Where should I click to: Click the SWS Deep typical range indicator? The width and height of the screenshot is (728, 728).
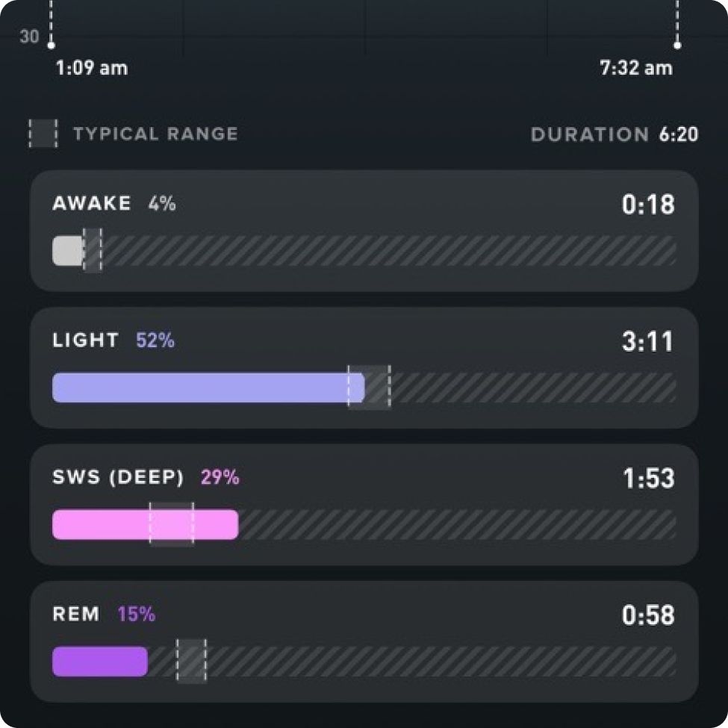[172, 525]
